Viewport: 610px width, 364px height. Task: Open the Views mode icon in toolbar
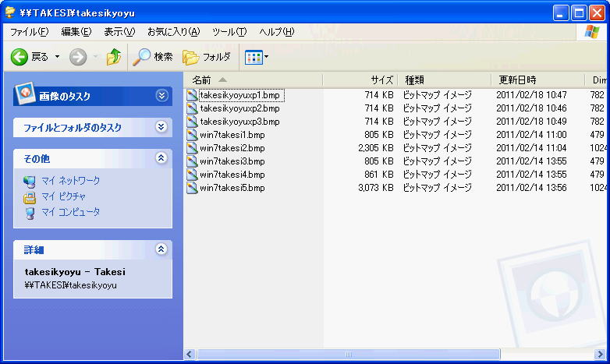(254, 58)
